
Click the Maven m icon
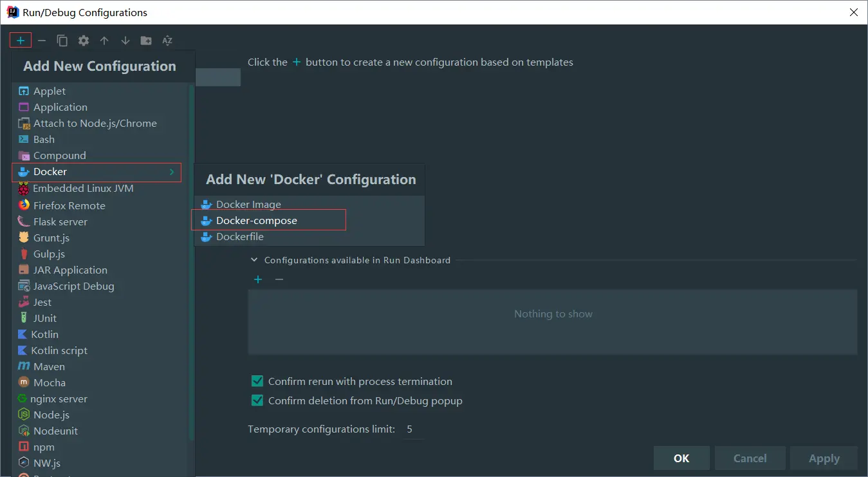[24, 366]
